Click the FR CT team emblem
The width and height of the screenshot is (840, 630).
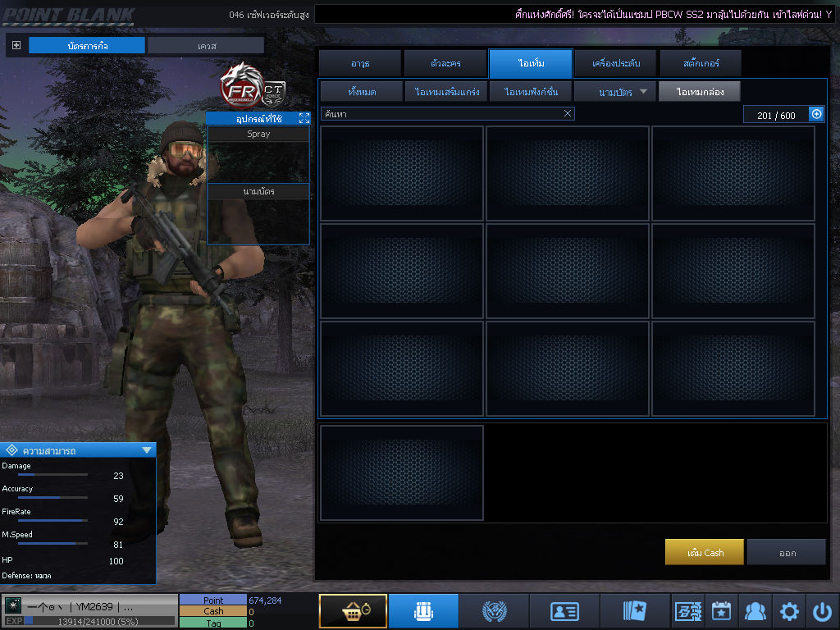pyautogui.click(x=253, y=85)
